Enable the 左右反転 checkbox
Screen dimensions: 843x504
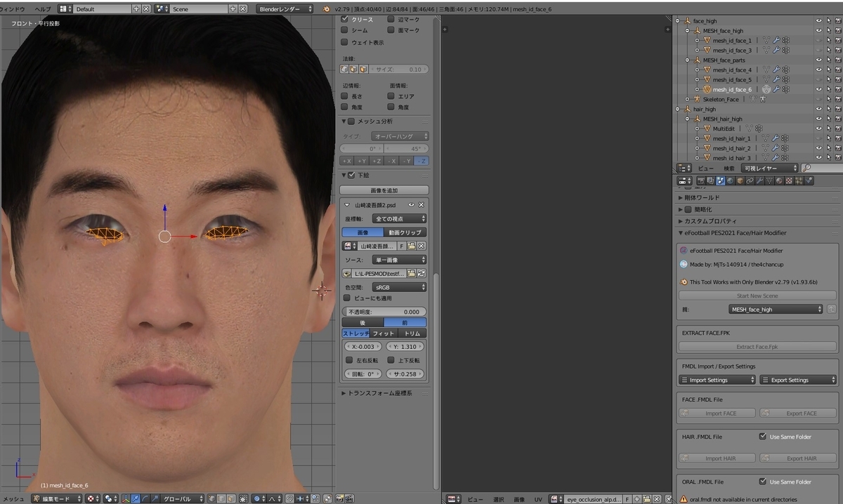pos(349,360)
